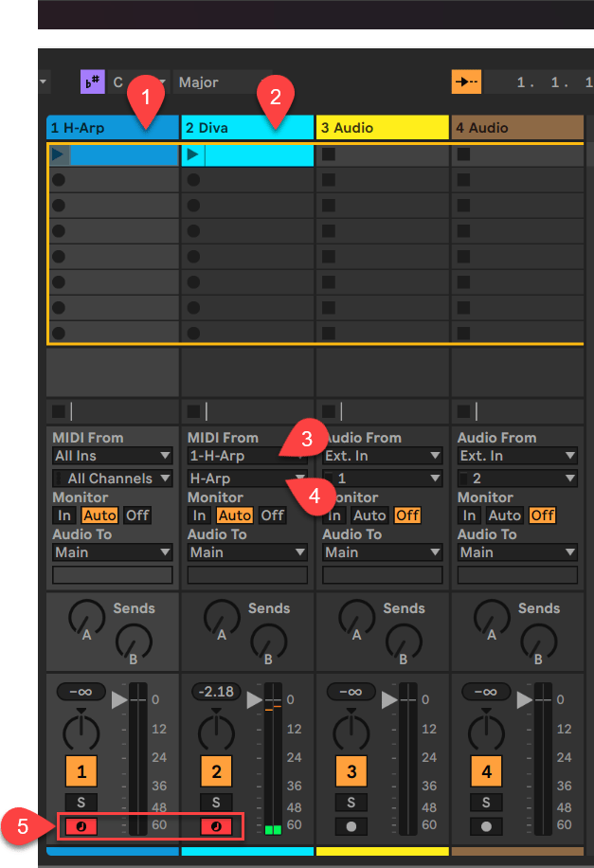Deactivate track 2 with its orange activator button
Screen dimensions: 594x868
tap(216, 772)
